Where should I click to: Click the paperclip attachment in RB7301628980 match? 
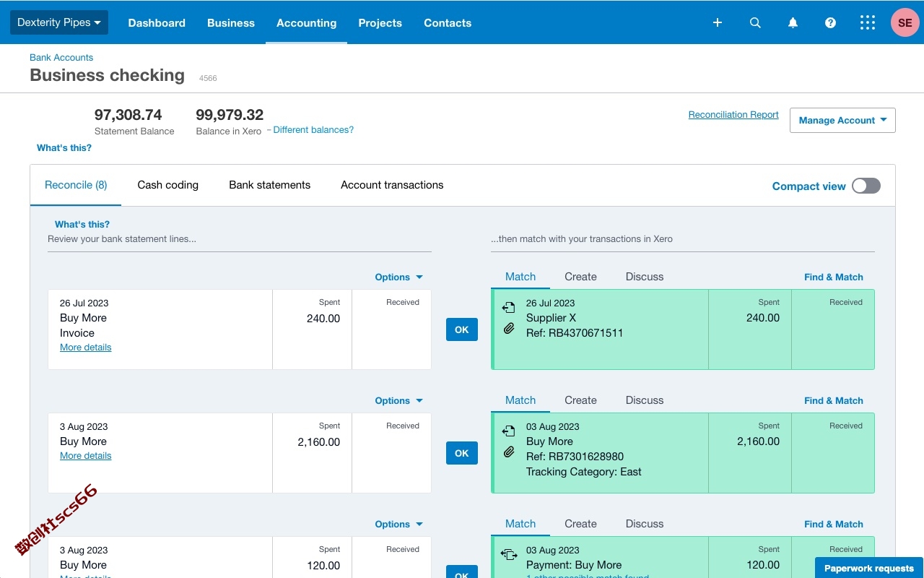click(509, 452)
